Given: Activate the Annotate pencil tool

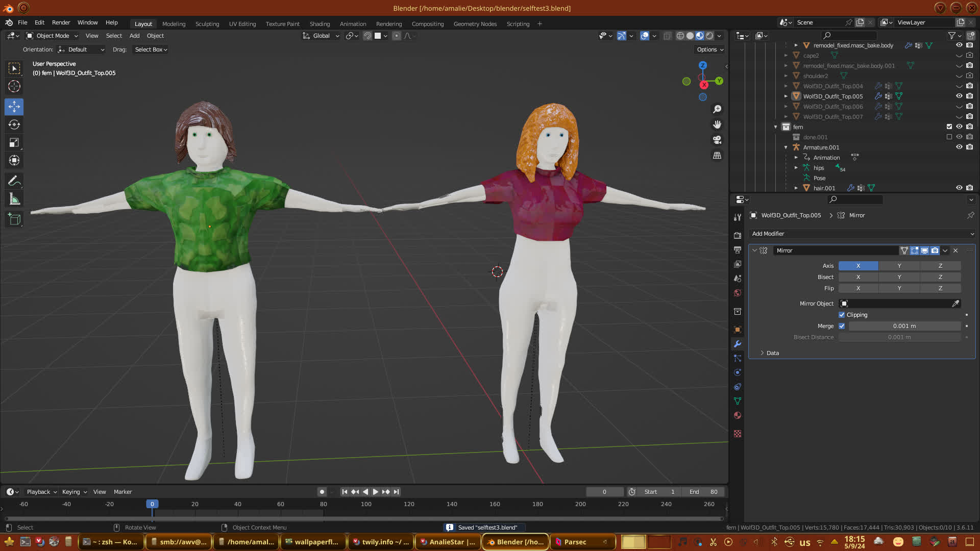Looking at the screenshot, I should [x=14, y=181].
